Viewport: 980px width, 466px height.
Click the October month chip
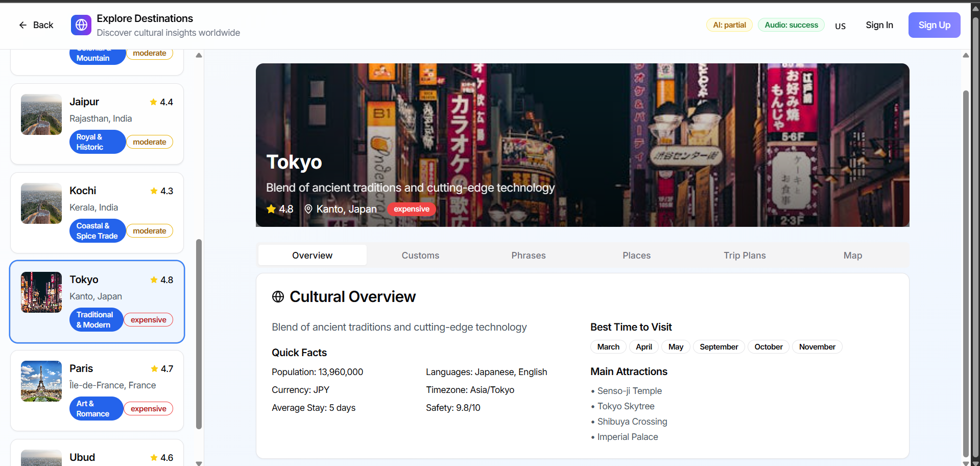769,347
